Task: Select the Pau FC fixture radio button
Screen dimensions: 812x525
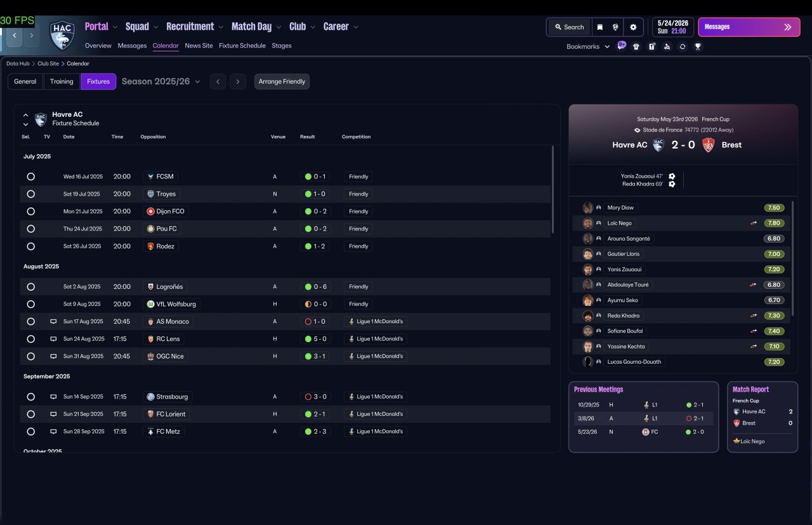Action: (x=30, y=229)
